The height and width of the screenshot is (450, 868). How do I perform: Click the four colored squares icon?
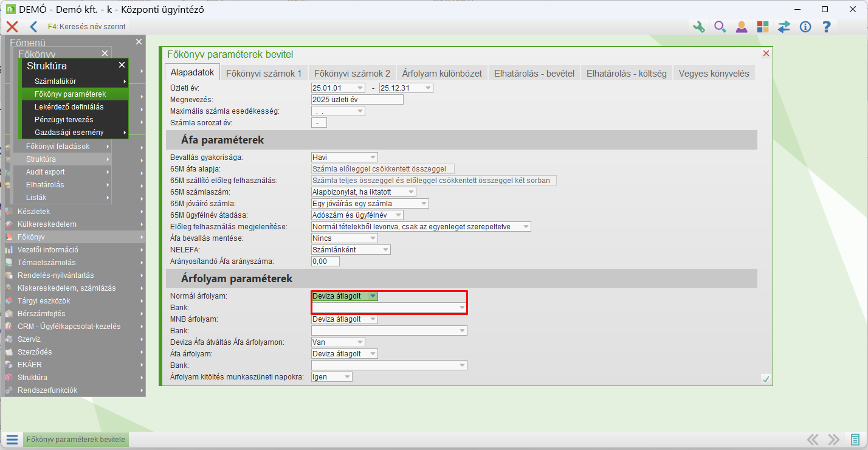click(x=762, y=27)
